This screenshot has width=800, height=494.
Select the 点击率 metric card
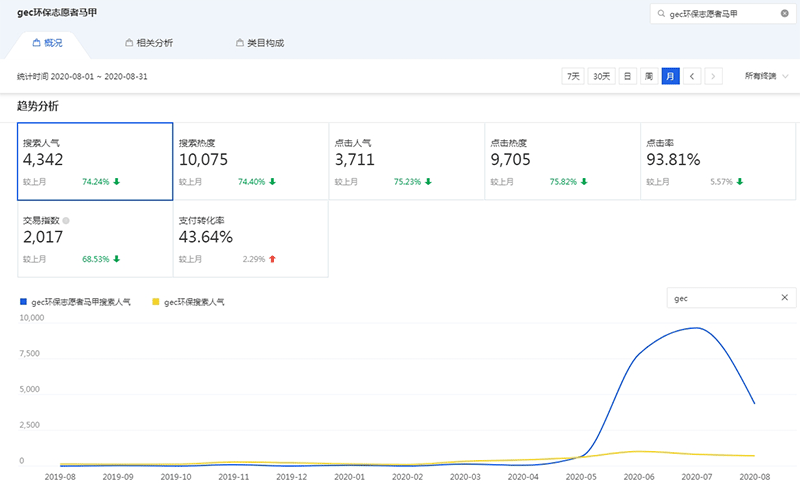(x=717, y=162)
